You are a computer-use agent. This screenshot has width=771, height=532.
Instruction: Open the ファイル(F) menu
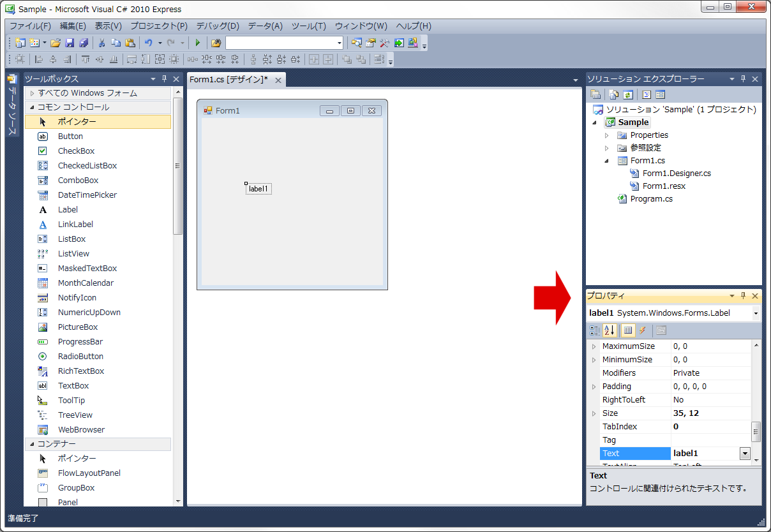click(x=30, y=26)
